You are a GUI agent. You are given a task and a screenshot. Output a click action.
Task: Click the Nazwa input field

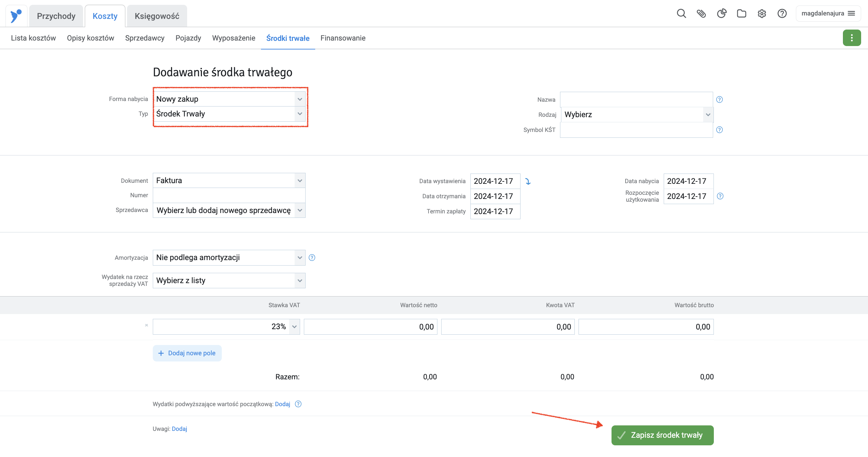coord(637,100)
